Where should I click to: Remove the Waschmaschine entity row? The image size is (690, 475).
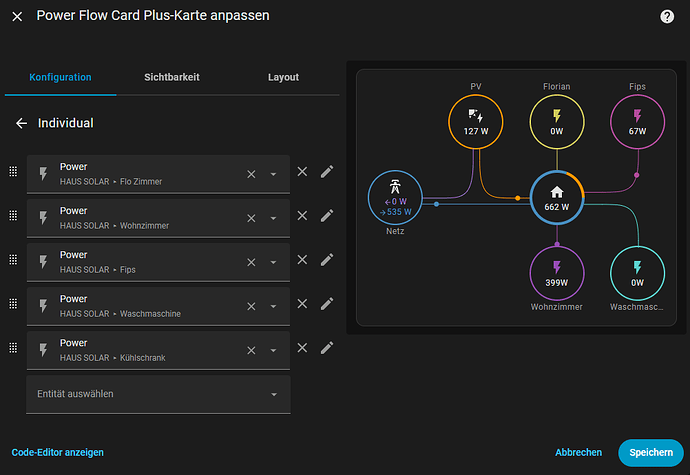coord(302,304)
